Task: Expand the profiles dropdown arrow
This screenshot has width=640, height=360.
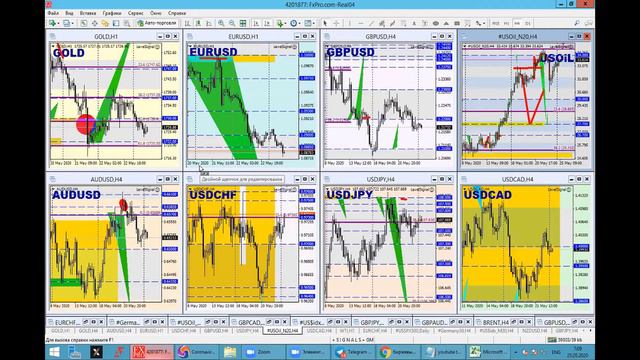Action: click(73, 23)
